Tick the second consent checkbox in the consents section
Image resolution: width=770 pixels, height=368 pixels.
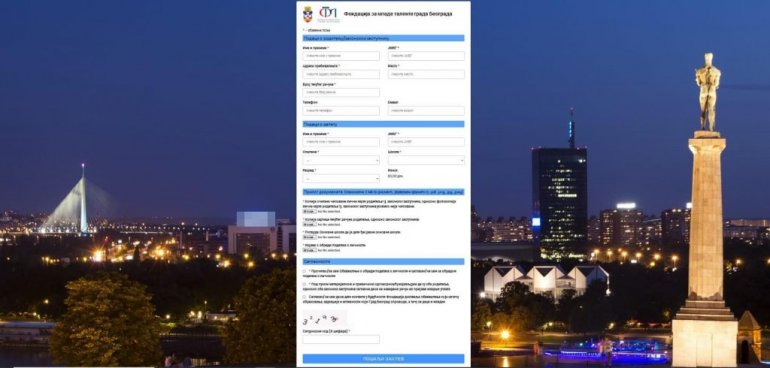305,284
